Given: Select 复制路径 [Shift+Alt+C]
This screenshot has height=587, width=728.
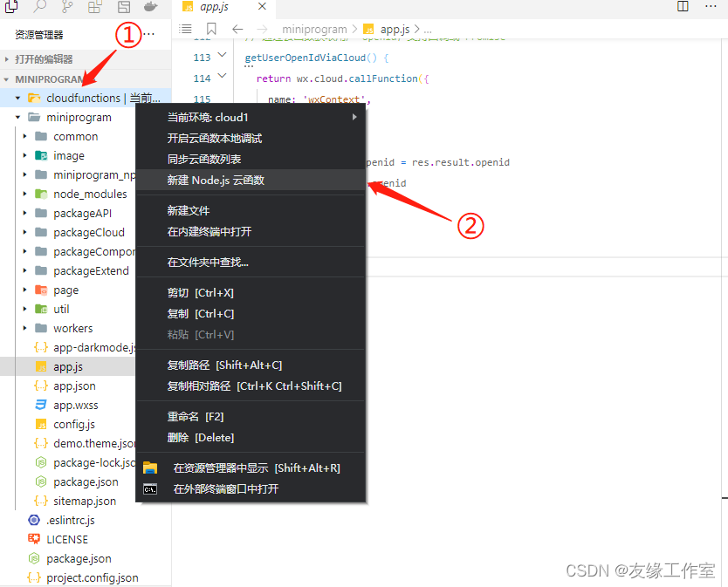Looking at the screenshot, I should click(x=251, y=365).
